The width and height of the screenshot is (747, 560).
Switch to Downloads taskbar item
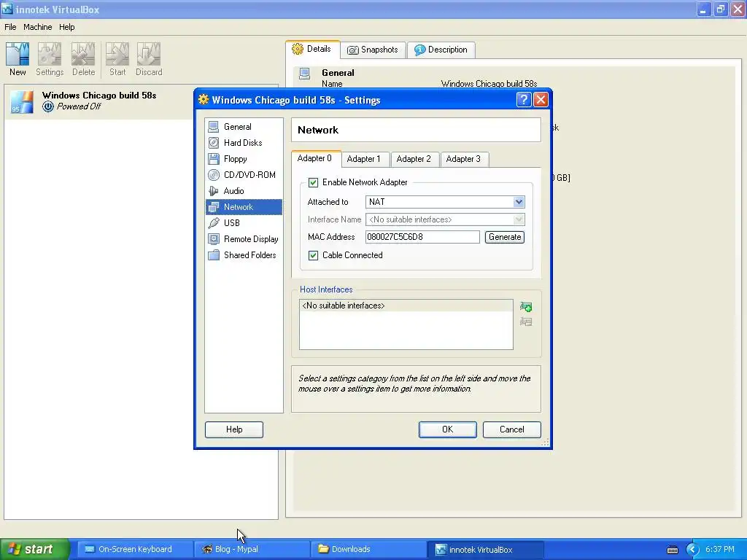pyautogui.click(x=368, y=550)
